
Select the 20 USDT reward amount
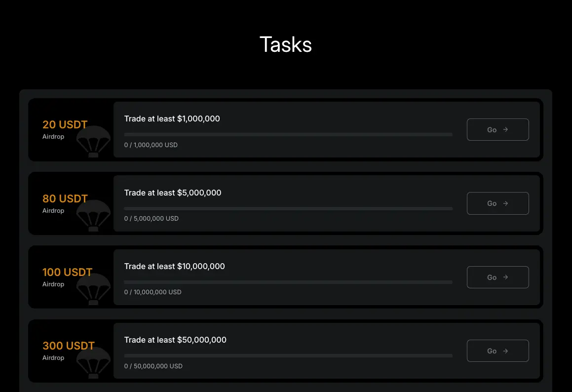(x=65, y=125)
